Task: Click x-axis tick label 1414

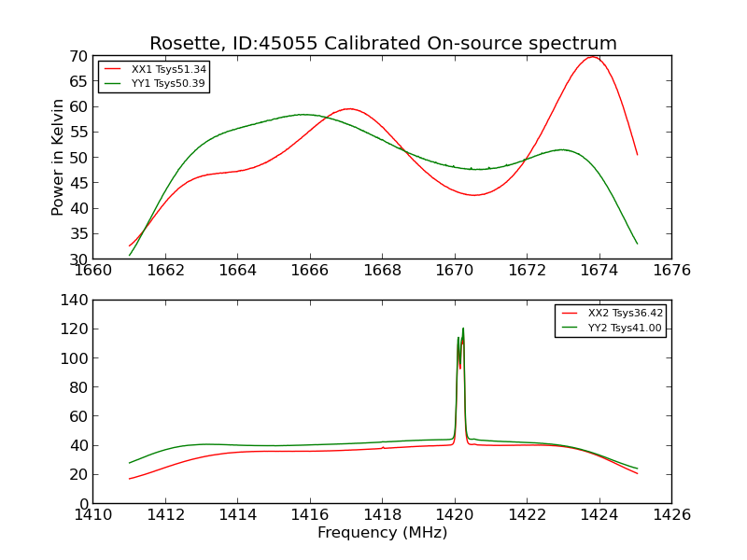Action: tap(238, 515)
